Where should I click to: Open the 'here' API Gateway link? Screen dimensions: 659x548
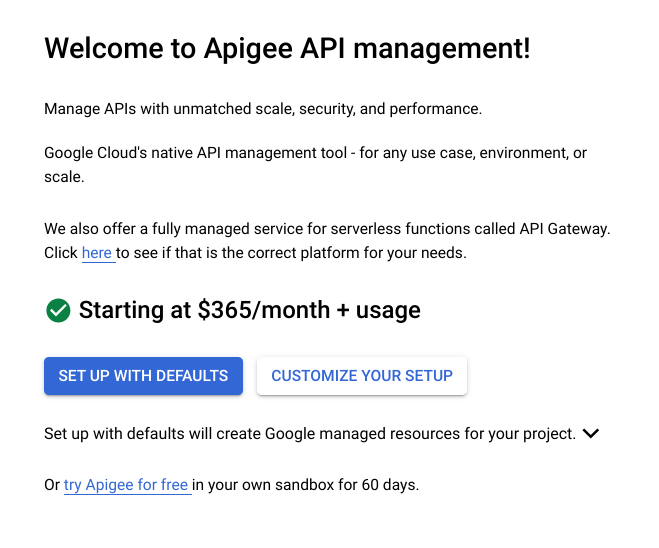point(97,253)
